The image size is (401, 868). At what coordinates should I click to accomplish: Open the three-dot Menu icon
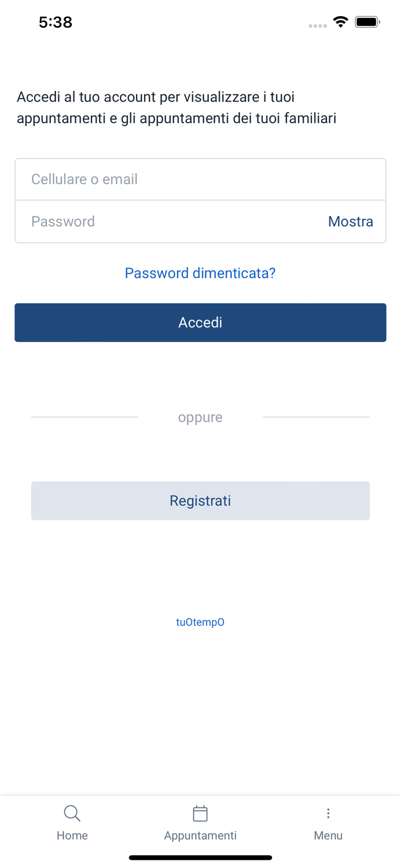pos(328,813)
